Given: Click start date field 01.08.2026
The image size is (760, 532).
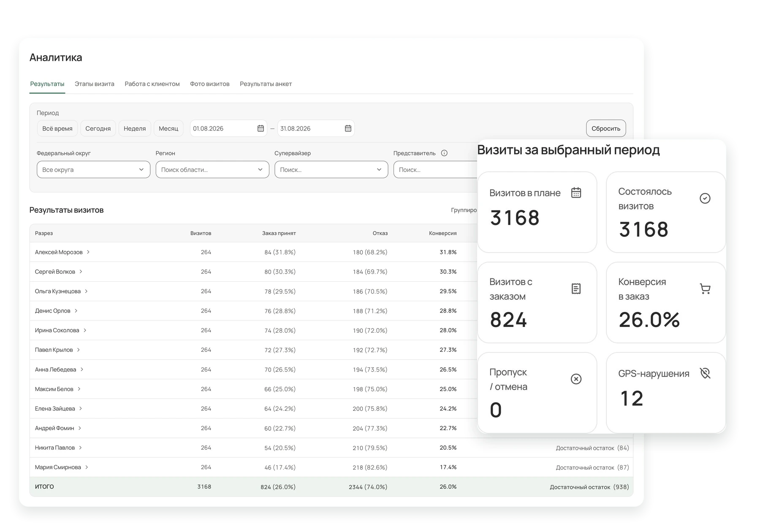Looking at the screenshot, I should click(228, 128).
